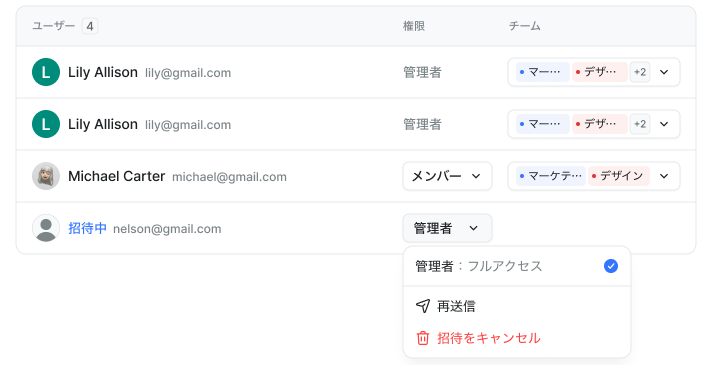Click the user count badge 4
The image size is (710, 365).
click(90, 26)
